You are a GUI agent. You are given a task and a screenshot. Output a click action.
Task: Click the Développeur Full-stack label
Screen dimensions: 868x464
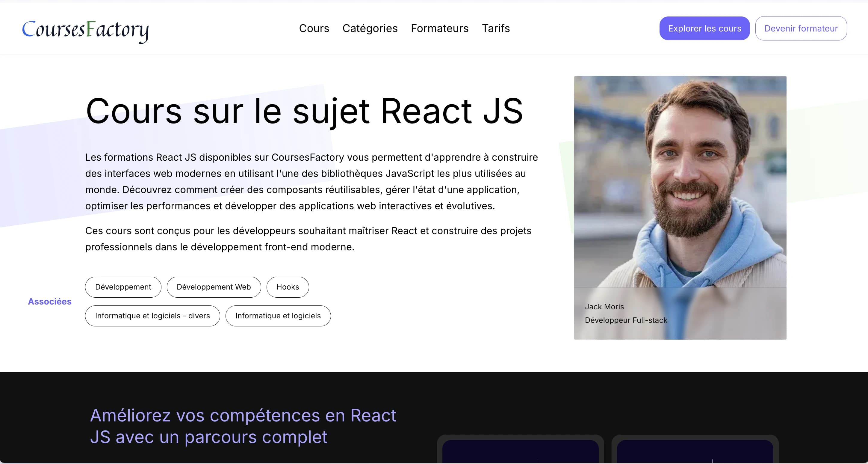(x=626, y=320)
